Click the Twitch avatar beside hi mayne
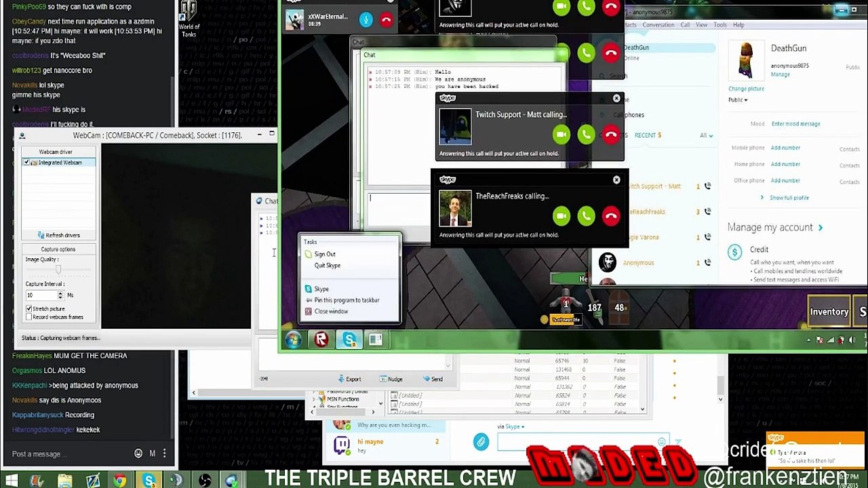 point(342,445)
